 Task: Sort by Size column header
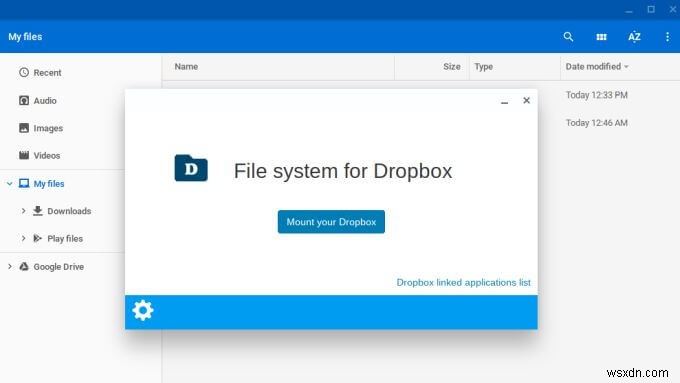(x=451, y=66)
